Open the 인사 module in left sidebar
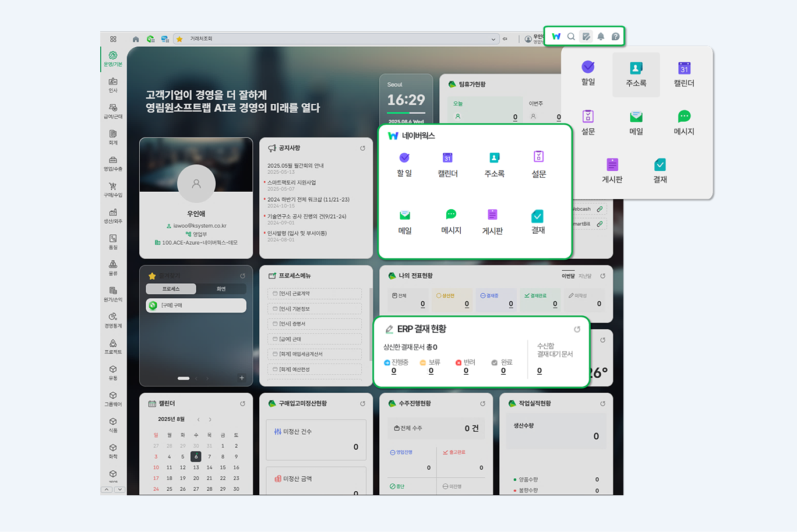 (x=113, y=85)
